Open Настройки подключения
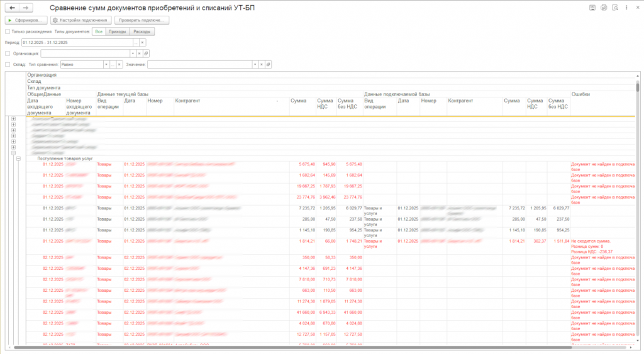This screenshot has height=354, width=644. click(81, 20)
